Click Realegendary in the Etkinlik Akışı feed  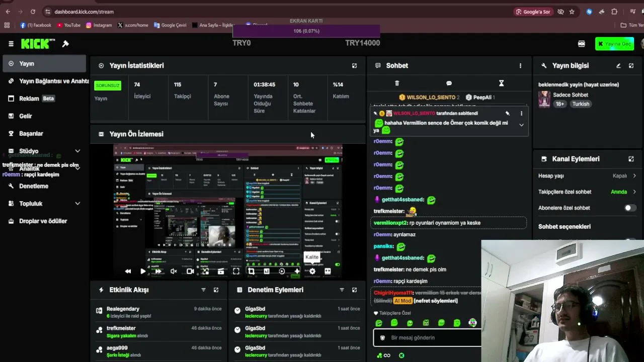(x=123, y=309)
